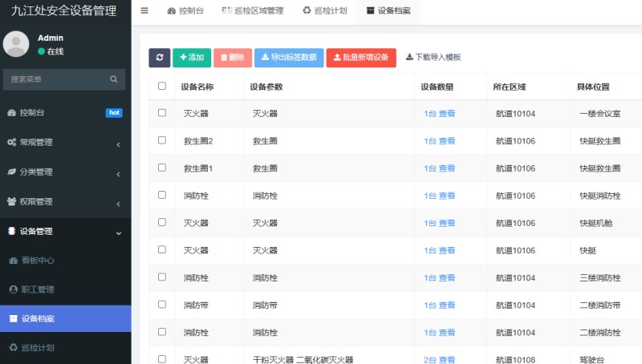642x364 pixels.
Task: Check the 三楼消防栓 row checkbox
Action: point(162,277)
